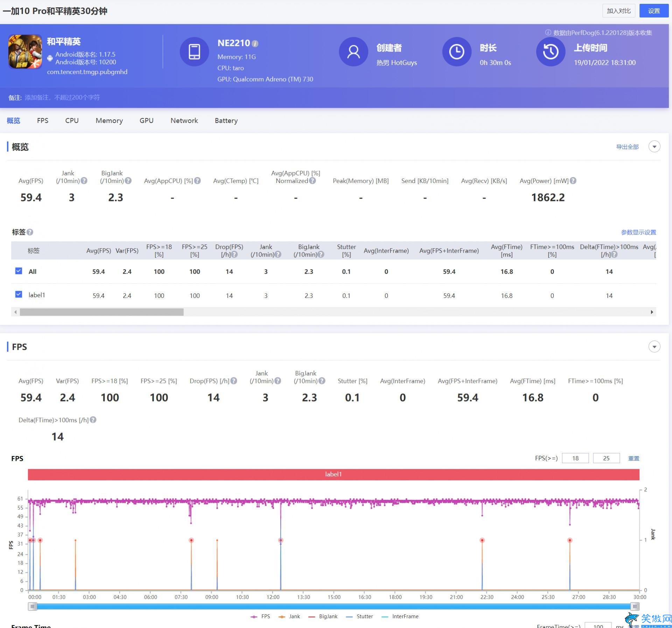
Task: Toggle BigJank series in chart legend
Action: pos(323,616)
